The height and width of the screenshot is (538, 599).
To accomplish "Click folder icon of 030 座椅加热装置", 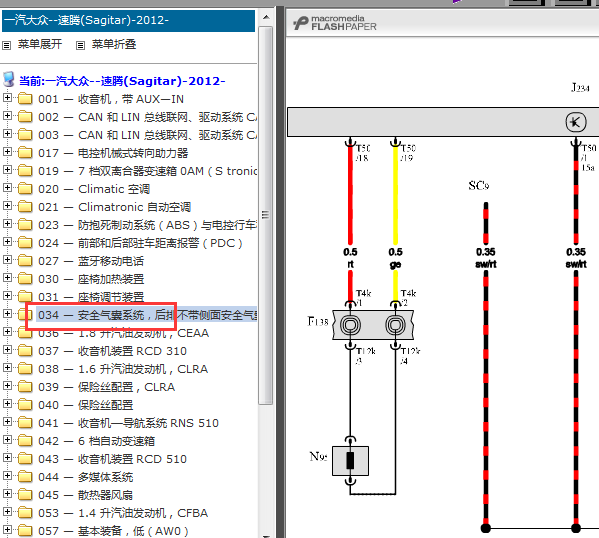I will pos(25,278).
